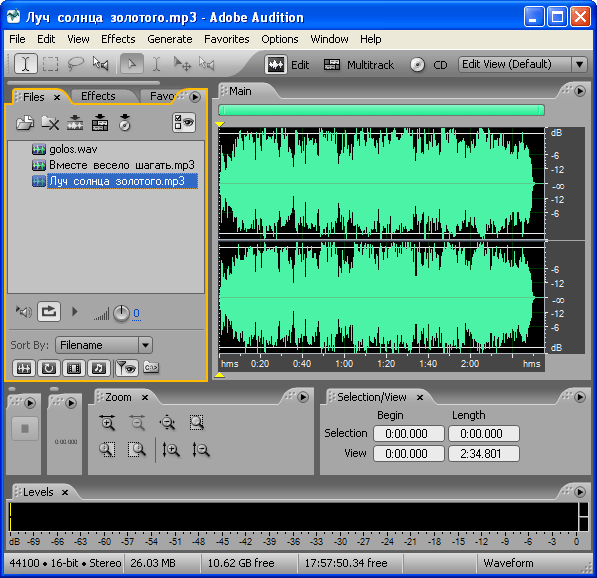Switch to Multitrack view
Screen dimensions: 597x578
click(359, 65)
